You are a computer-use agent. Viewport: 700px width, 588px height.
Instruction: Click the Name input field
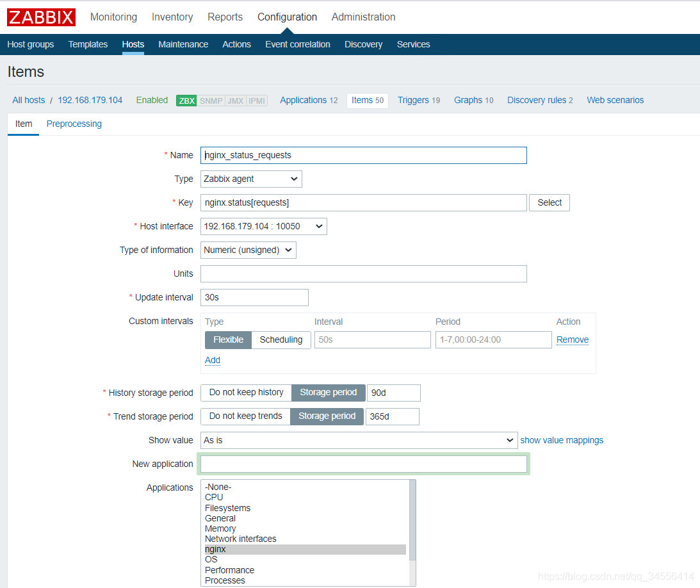[x=363, y=156]
